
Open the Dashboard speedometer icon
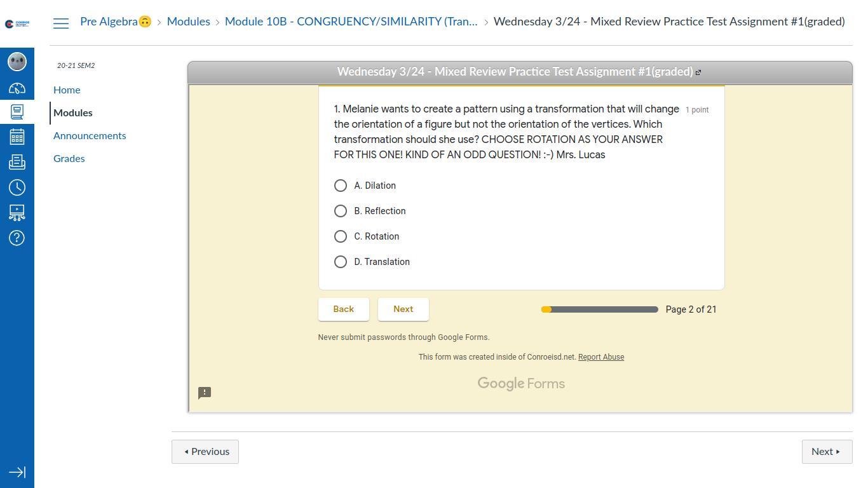17,88
